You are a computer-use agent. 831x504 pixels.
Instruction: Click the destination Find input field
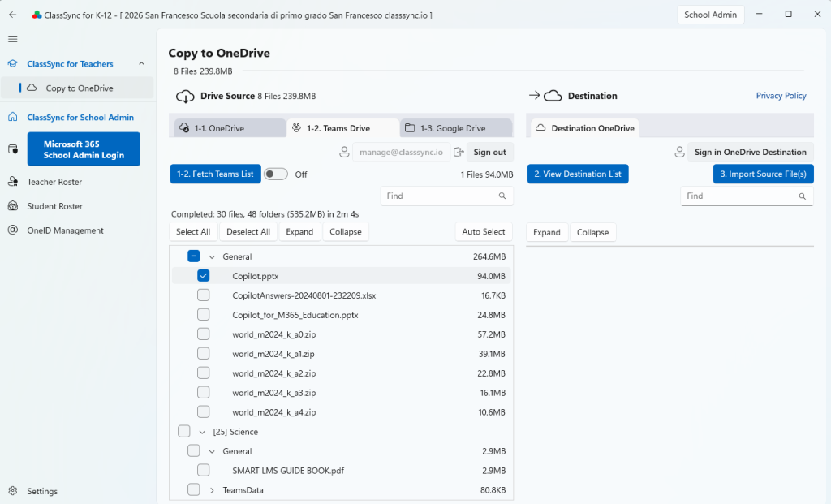click(x=747, y=196)
